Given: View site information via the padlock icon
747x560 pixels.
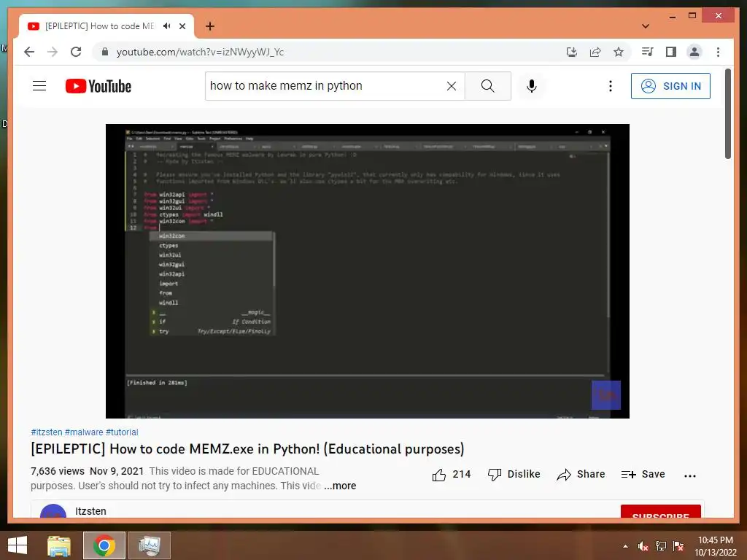Looking at the screenshot, I should click(x=105, y=52).
